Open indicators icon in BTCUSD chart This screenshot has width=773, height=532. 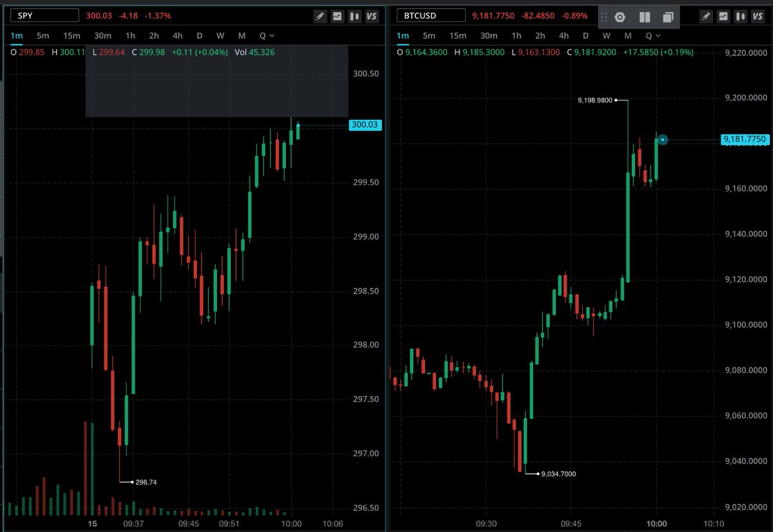[x=724, y=15]
